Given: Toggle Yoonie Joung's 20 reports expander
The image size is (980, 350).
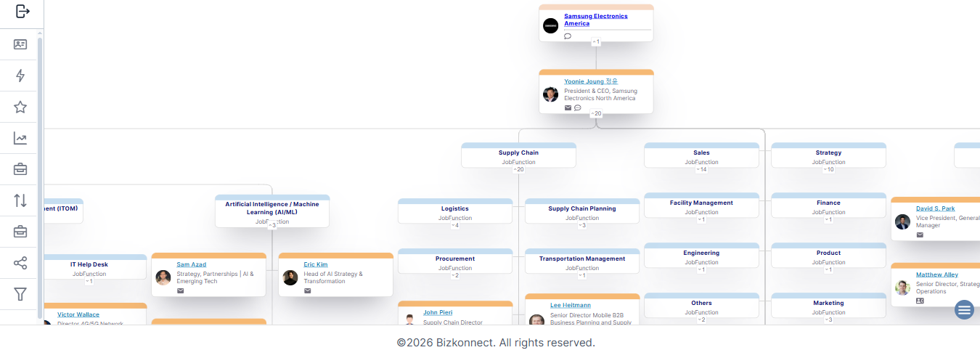Looking at the screenshot, I should pos(596,113).
